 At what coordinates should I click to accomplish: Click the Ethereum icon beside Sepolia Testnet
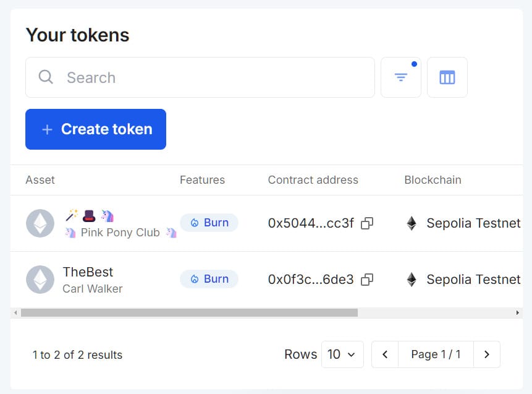(412, 223)
